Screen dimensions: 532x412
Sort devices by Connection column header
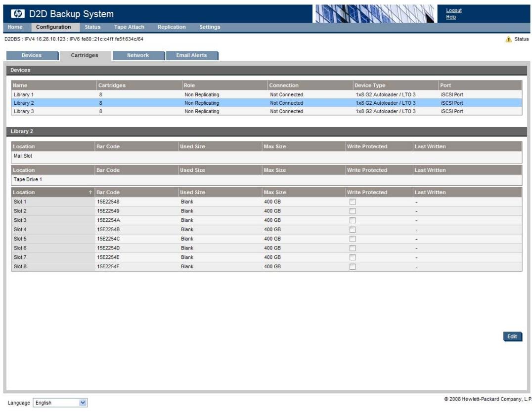[x=310, y=85]
